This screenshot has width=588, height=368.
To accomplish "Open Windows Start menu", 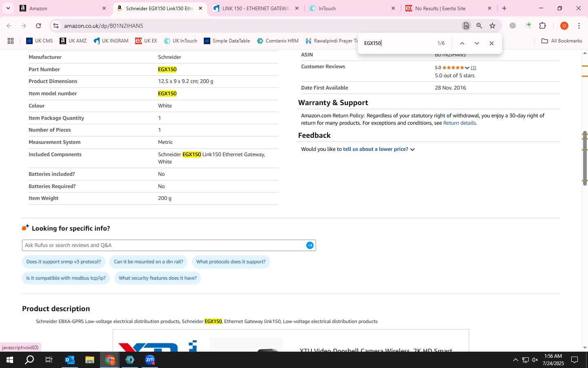I will (10, 360).
